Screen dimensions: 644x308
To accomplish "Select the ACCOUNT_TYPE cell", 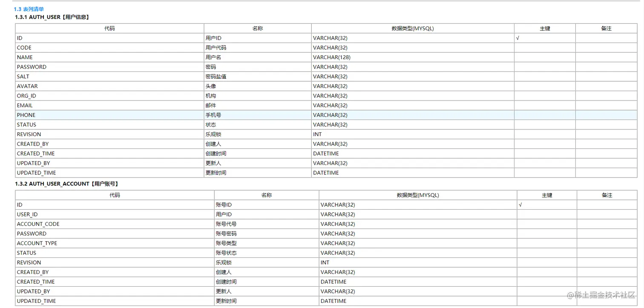I will pyautogui.click(x=115, y=243).
